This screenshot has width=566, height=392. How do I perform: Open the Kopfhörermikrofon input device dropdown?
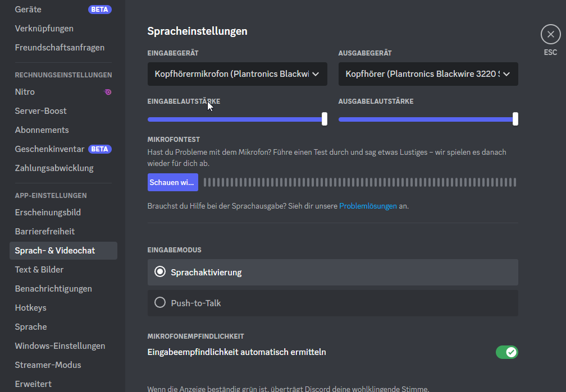230,74
